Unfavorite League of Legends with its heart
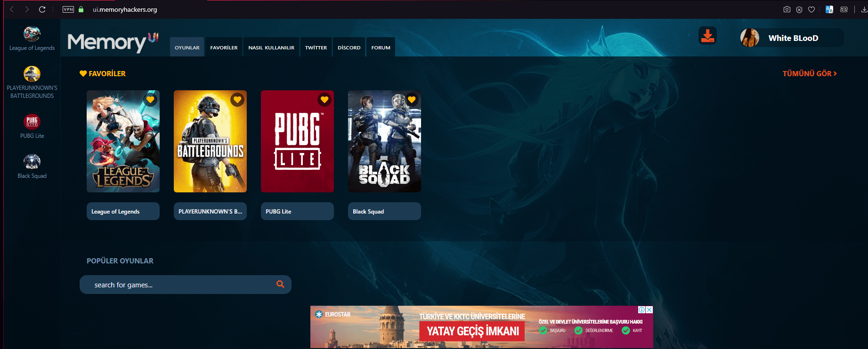The width and height of the screenshot is (868, 349). point(150,100)
